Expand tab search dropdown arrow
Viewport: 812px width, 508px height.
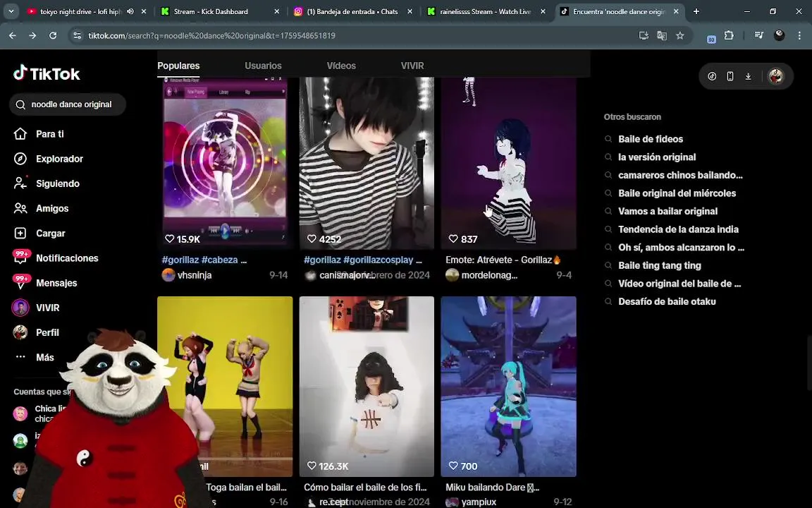[11, 11]
